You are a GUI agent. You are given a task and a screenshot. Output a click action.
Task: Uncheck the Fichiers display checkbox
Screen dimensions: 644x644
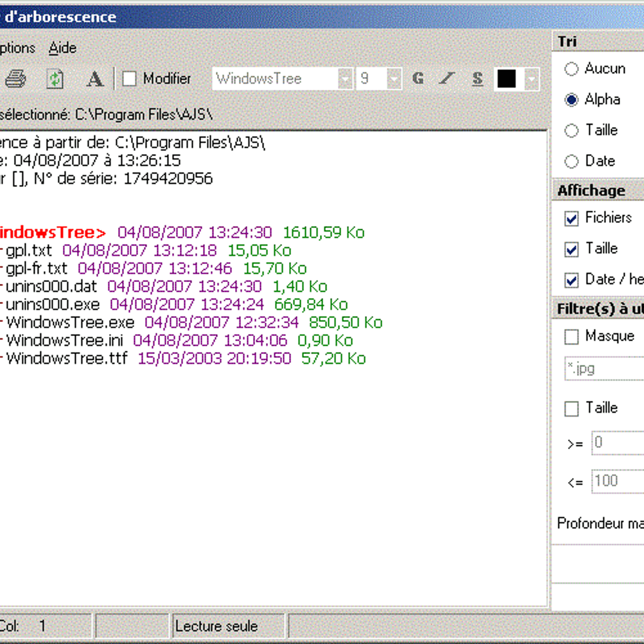(572, 219)
